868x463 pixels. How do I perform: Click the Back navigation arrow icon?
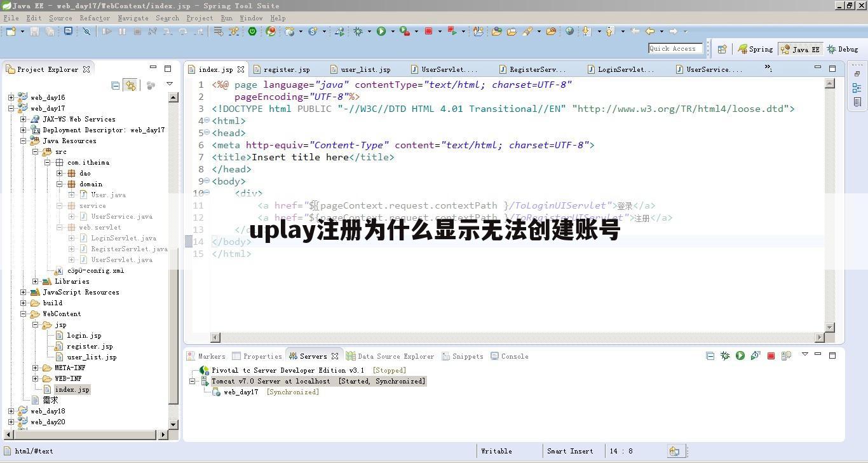point(649,31)
